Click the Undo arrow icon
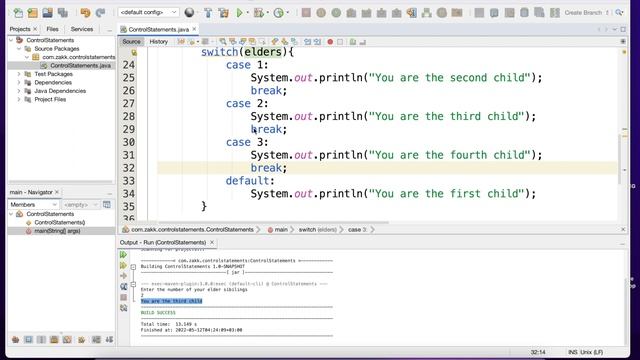 tap(85, 13)
